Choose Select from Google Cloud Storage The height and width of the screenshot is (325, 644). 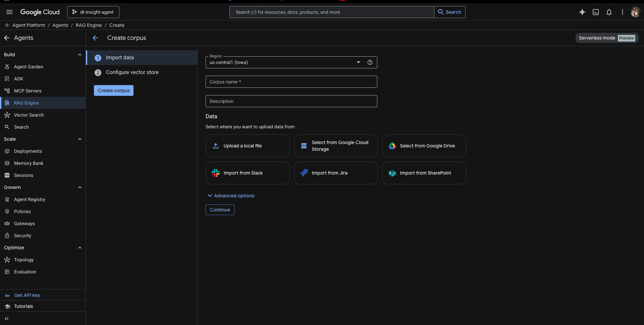tap(336, 146)
